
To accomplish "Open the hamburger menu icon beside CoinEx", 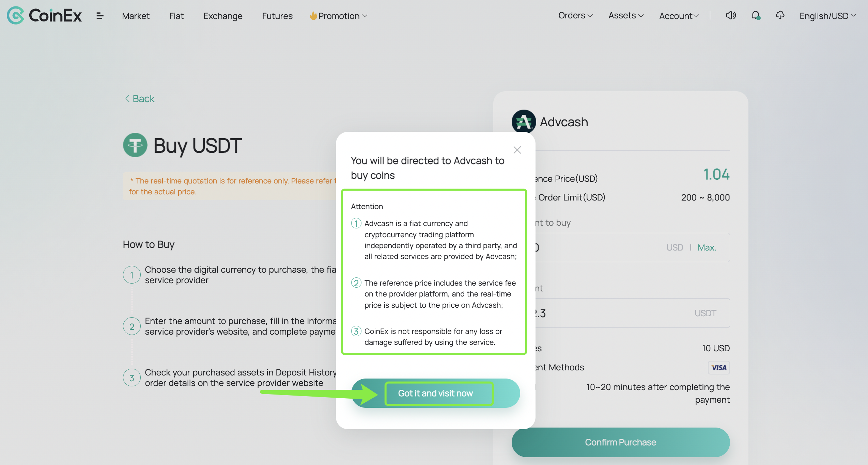I will pyautogui.click(x=100, y=16).
